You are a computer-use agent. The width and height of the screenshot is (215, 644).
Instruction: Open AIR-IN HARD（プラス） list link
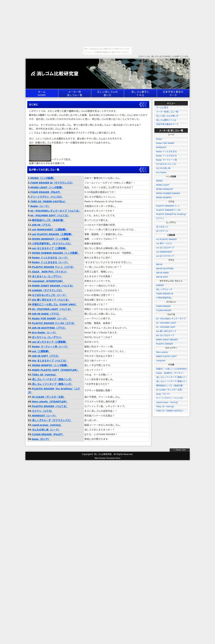coord(46,314)
